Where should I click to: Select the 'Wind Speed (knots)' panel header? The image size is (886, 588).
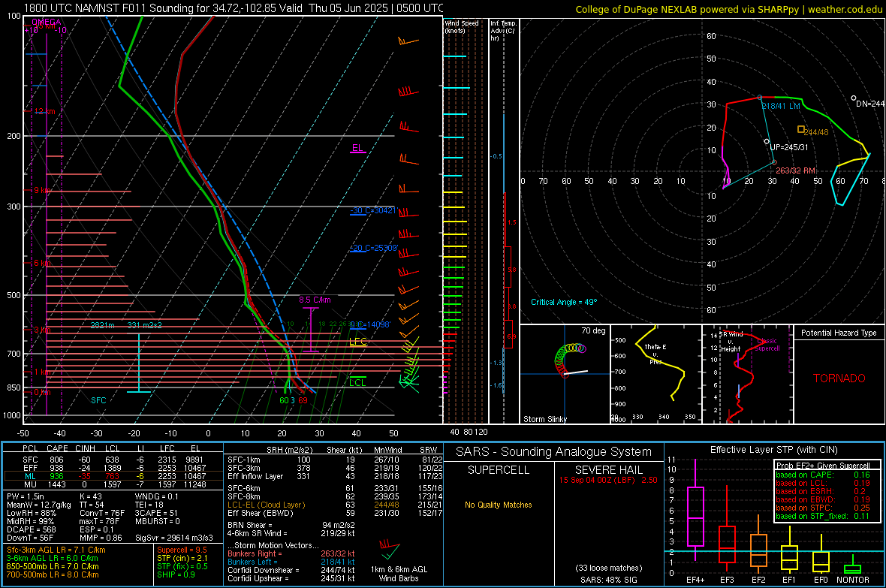click(x=462, y=26)
